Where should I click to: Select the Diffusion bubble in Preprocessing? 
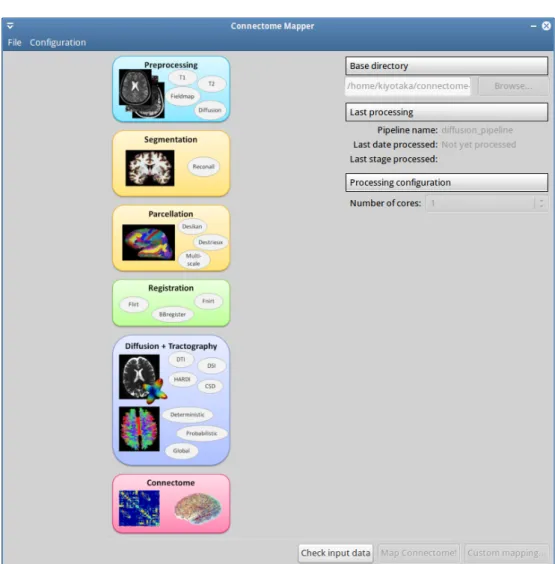(x=210, y=110)
